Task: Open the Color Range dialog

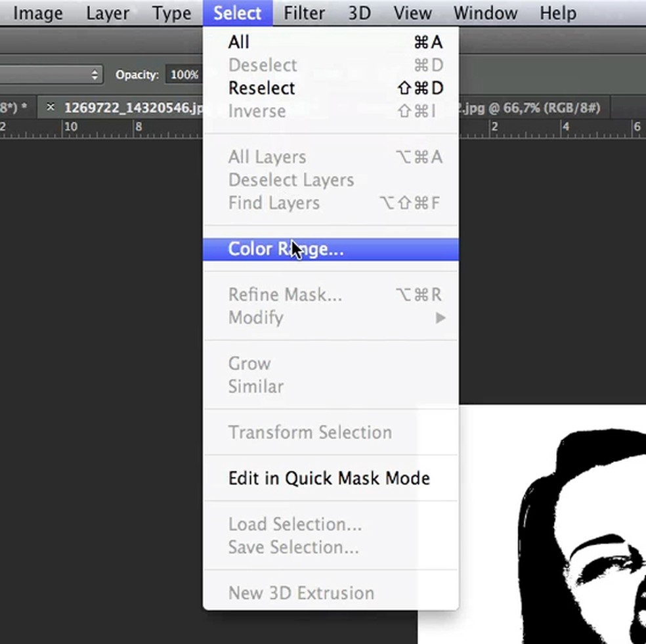Action: click(331, 249)
